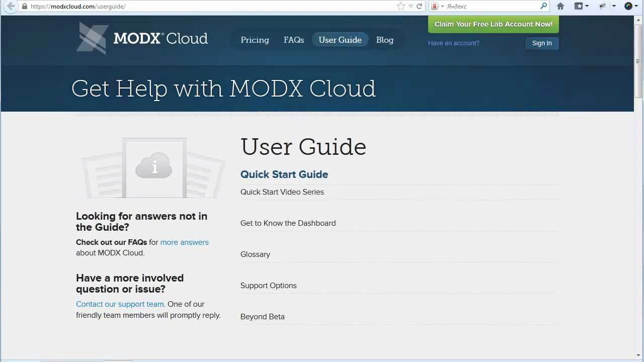
Task: Click the cloud info document illustration
Action: pos(153,168)
